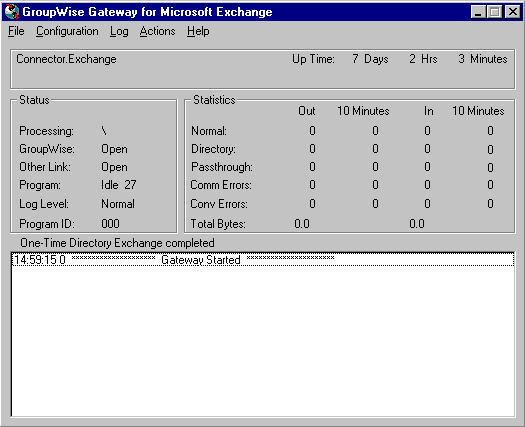Viewport: 525px width, 427px height.
Task: Click the spinning Processing indicator
Action: pos(104,131)
